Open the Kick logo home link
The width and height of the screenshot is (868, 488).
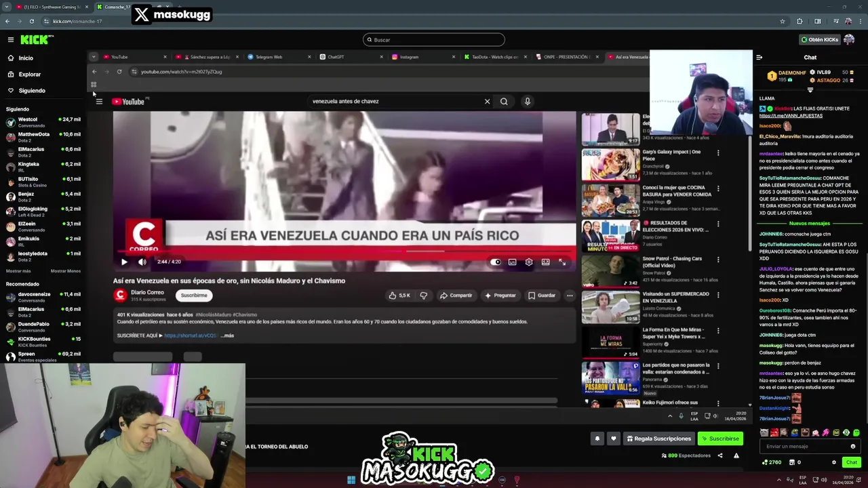pos(34,39)
